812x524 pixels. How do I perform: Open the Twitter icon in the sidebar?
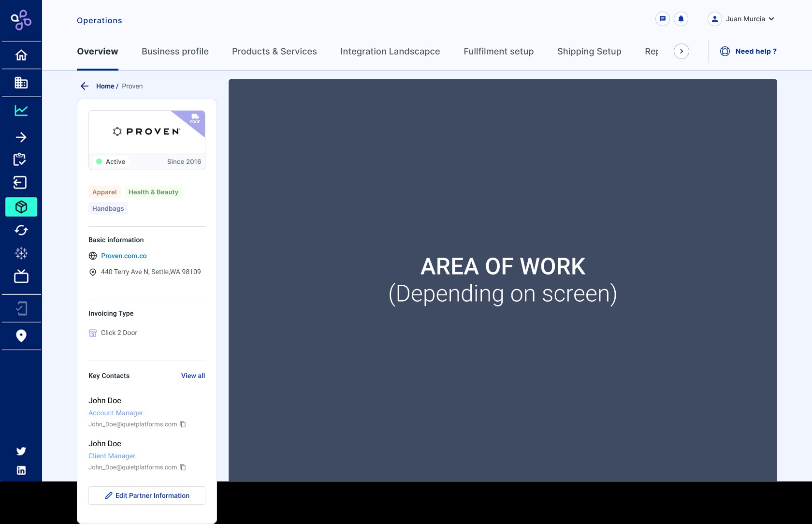[21, 451]
